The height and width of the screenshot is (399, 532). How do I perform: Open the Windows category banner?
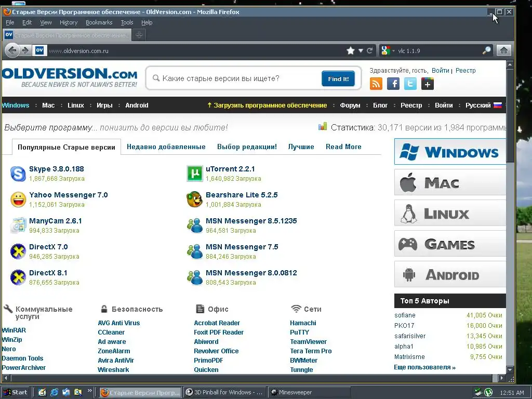(450, 152)
